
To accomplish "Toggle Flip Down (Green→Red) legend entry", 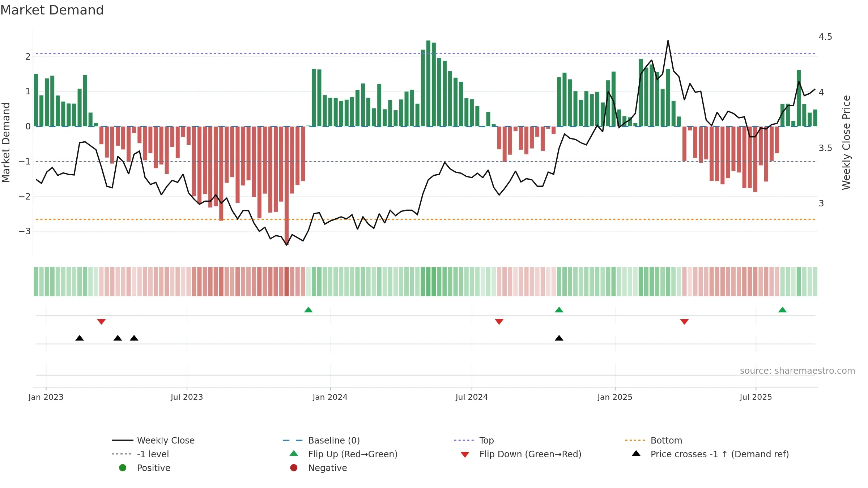I will (x=521, y=454).
